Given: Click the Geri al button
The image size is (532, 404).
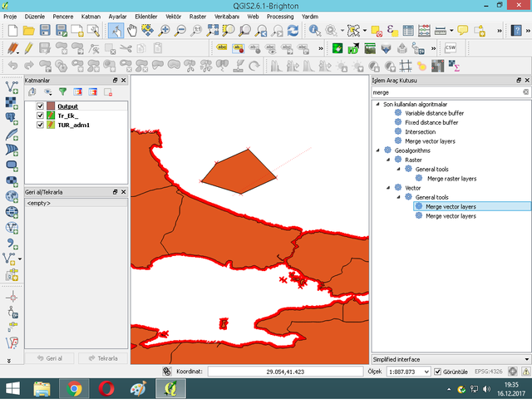Looking at the screenshot, I should [50, 358].
